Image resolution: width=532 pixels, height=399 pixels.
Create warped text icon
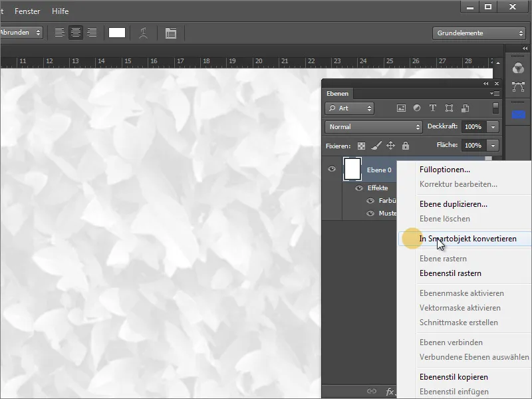click(143, 33)
